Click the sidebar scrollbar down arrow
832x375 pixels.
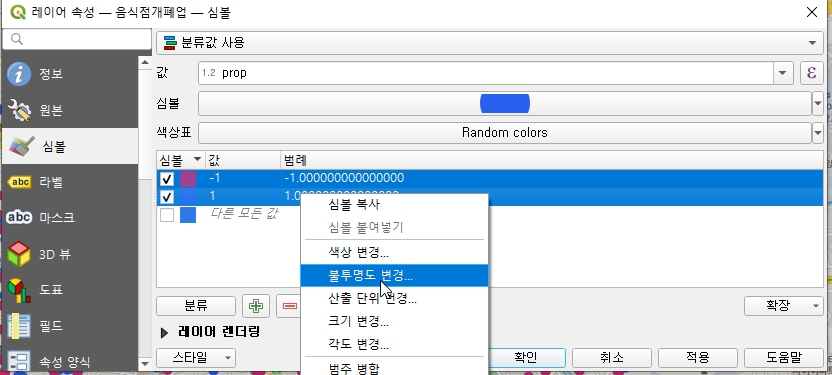[x=145, y=364]
